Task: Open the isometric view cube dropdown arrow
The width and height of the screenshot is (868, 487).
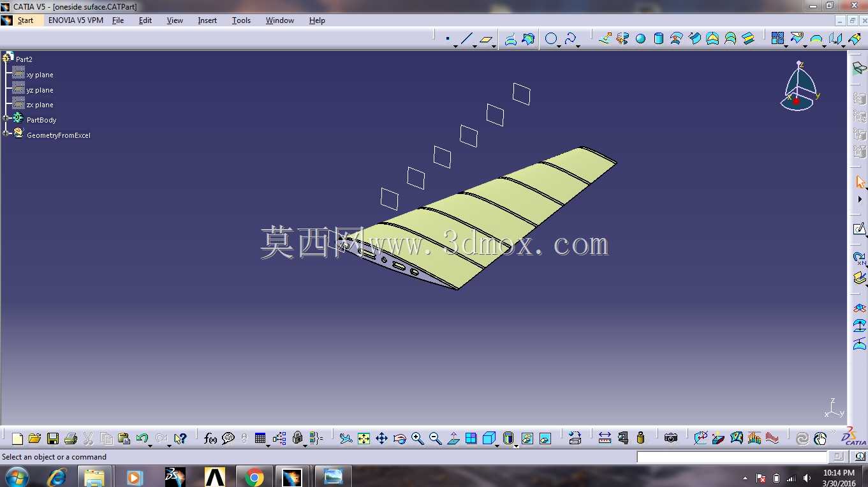Action: [497, 445]
